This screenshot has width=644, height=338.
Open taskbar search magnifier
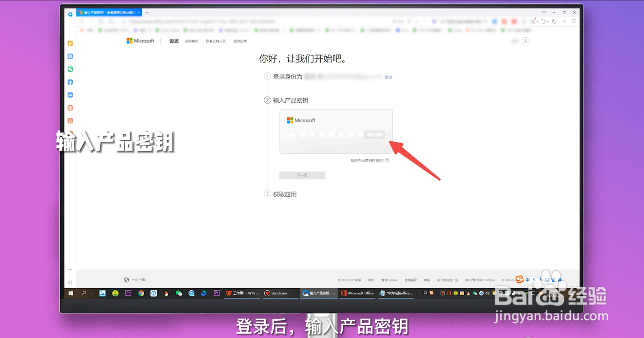[x=84, y=293]
